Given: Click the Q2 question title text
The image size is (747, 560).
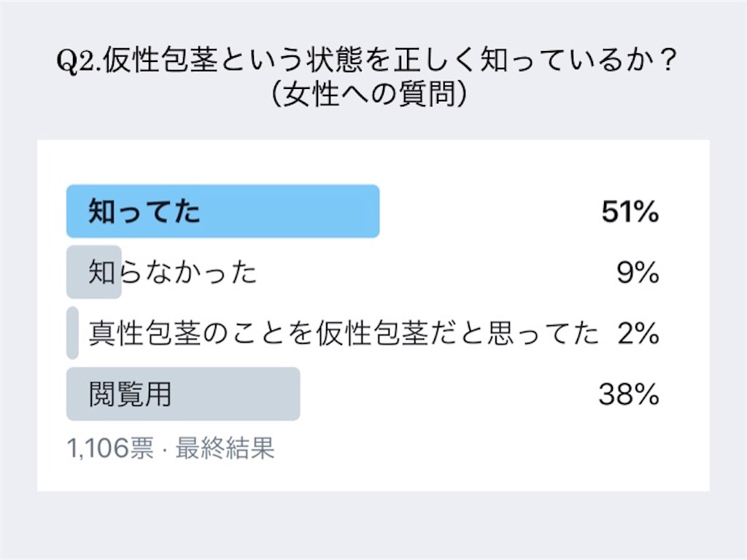Looking at the screenshot, I should coord(366,61).
